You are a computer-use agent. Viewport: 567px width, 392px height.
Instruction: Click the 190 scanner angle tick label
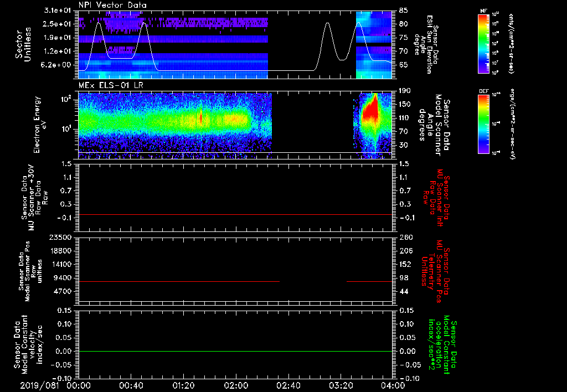(405, 90)
